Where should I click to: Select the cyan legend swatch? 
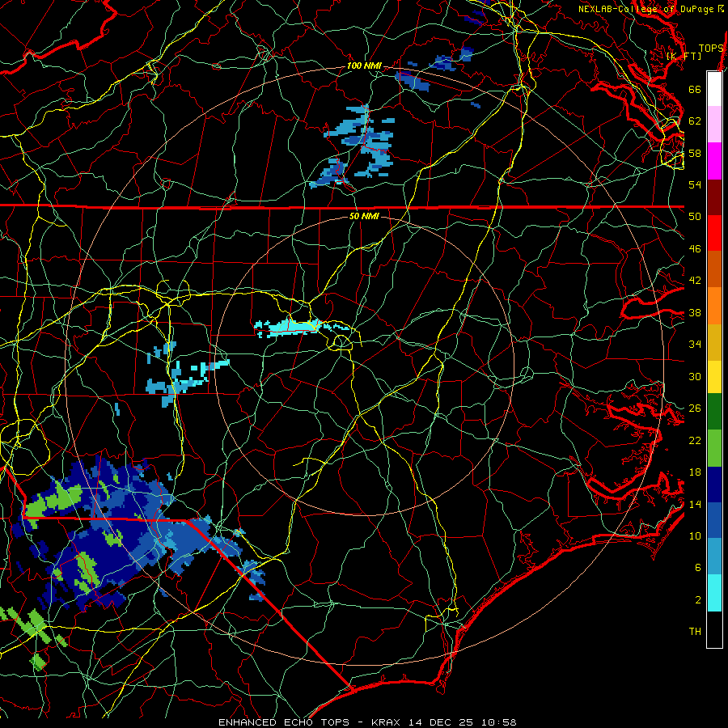(x=714, y=594)
